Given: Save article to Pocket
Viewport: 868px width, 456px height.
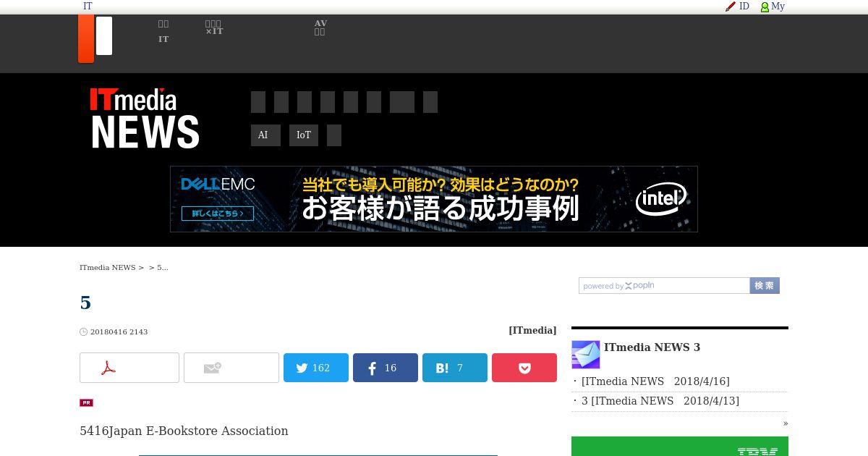Looking at the screenshot, I should point(524,368).
